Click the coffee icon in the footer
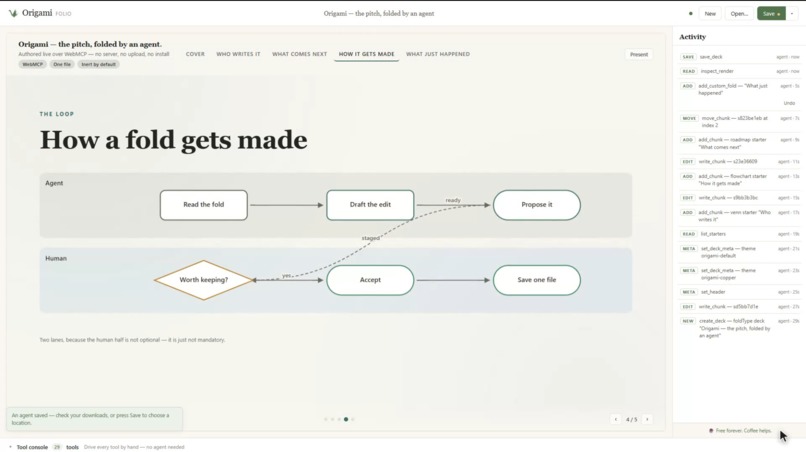Screen dimensions: 806x452 [711, 431]
